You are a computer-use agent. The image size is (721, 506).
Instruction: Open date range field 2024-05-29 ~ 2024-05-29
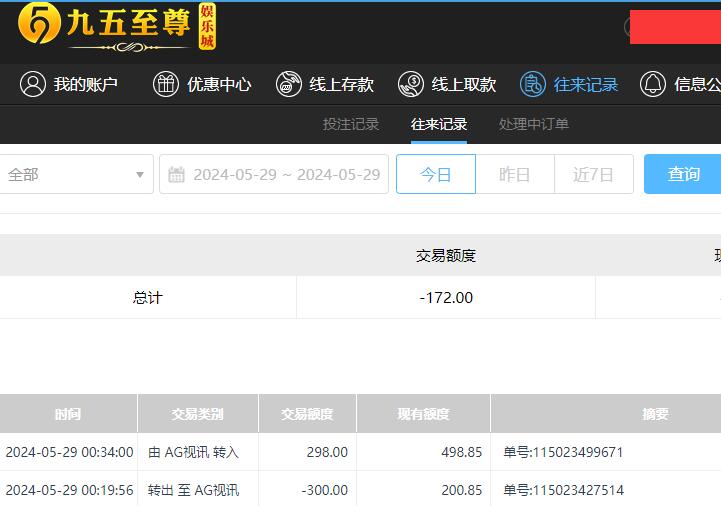click(274, 174)
